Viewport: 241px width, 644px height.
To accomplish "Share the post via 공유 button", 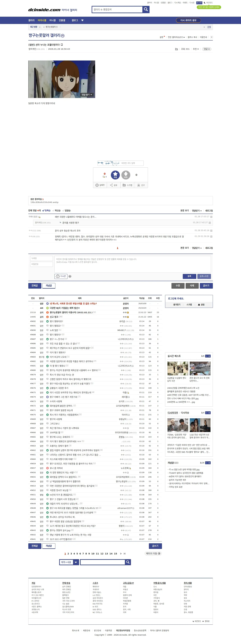I will click(114, 185).
